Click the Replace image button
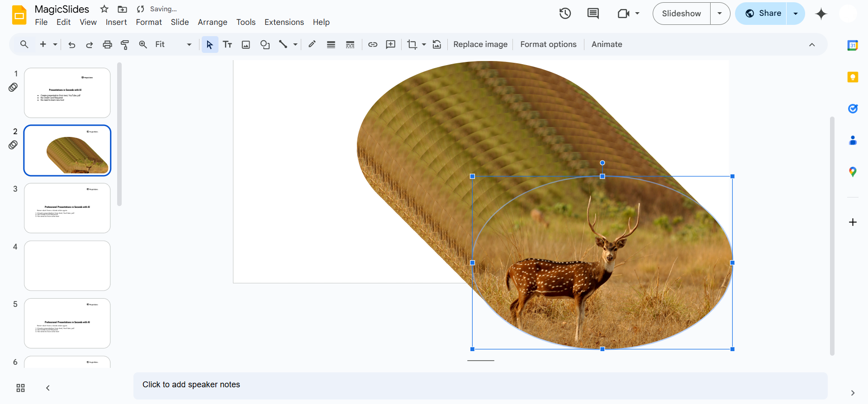This screenshot has width=868, height=404. (480, 44)
